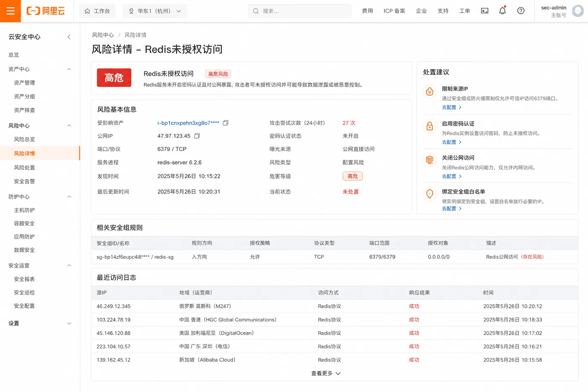
Task: Click source IP 223.104.10.57 in the log
Action: pos(113,347)
